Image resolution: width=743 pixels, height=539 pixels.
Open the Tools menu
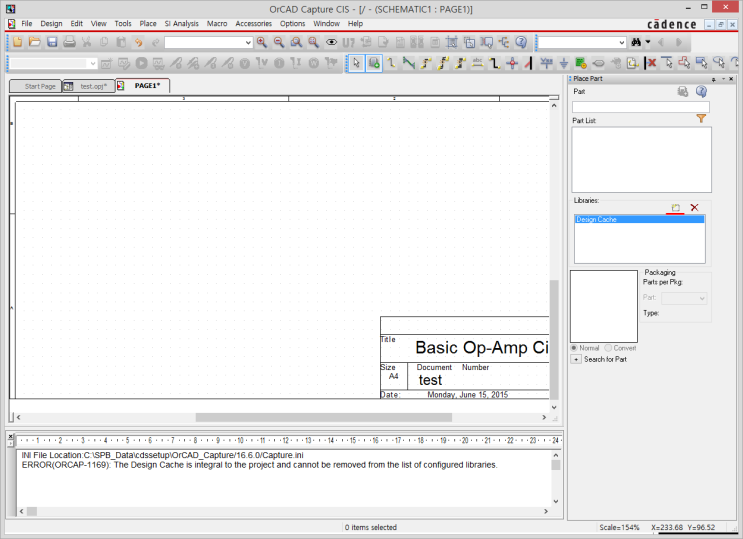tap(123, 23)
